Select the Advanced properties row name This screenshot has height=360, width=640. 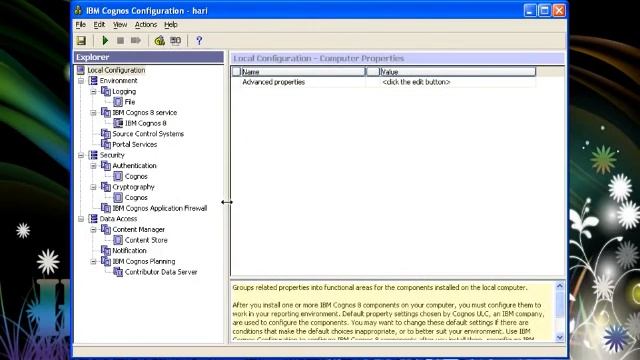[273, 82]
